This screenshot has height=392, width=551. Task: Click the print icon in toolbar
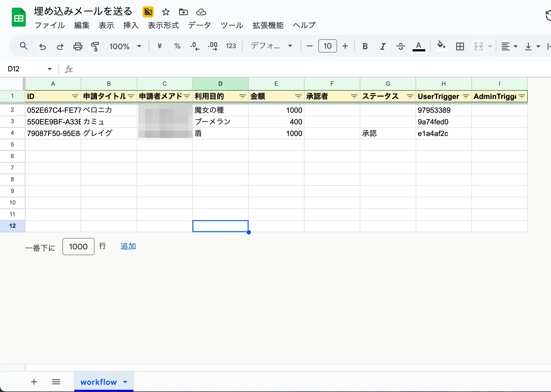pyautogui.click(x=78, y=46)
